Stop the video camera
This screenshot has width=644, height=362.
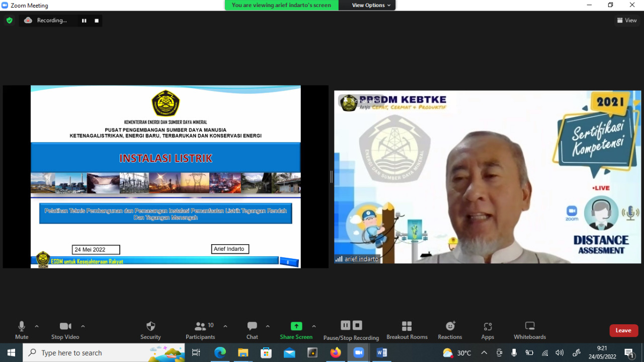64,330
